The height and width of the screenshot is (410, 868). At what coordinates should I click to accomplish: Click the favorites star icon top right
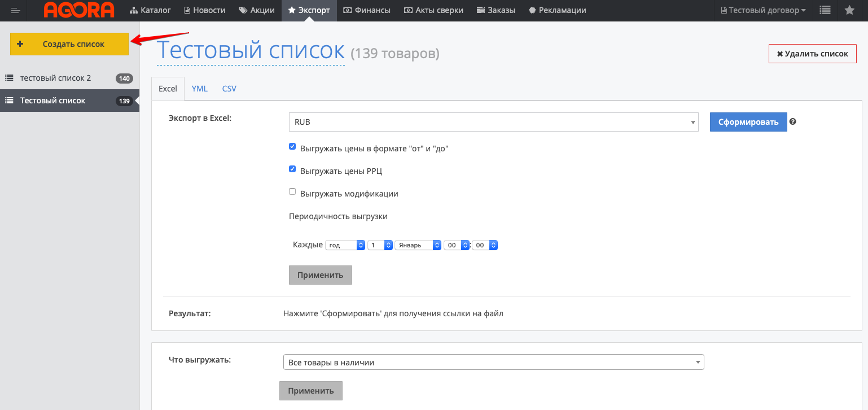pos(849,10)
